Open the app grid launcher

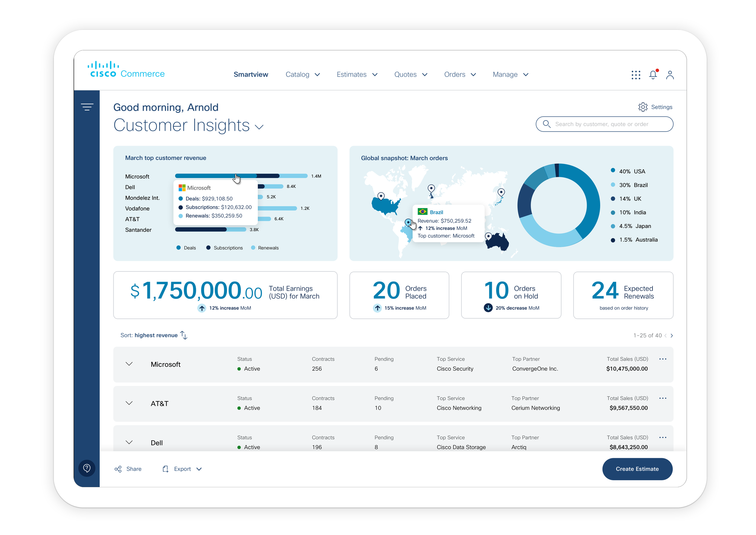click(636, 75)
